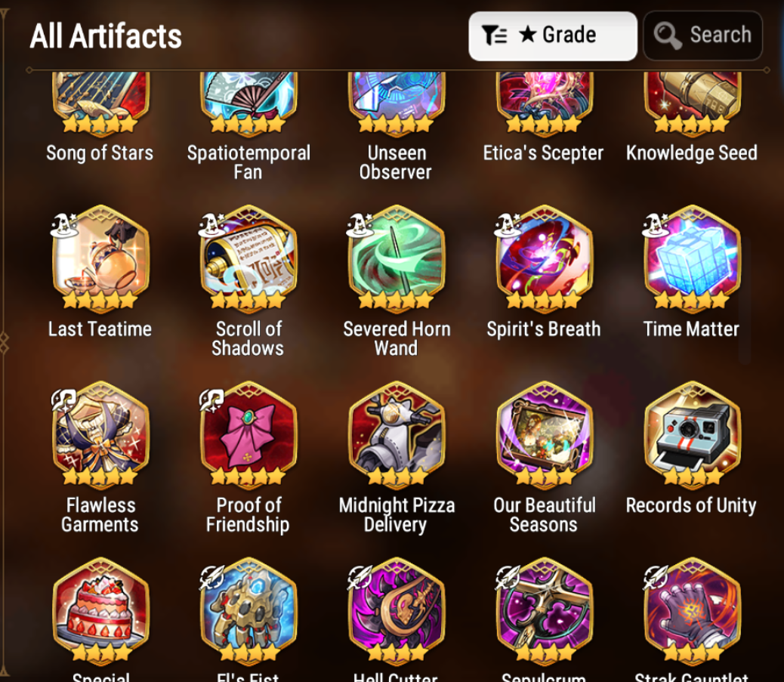Open the Search artifacts field
Viewport: 784px width, 682px height.
coord(703,36)
